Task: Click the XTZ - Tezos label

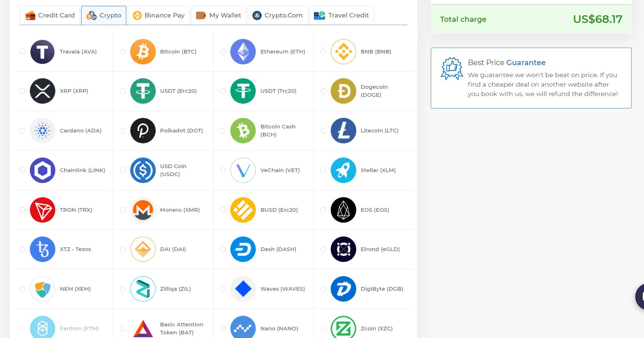Action: click(75, 249)
